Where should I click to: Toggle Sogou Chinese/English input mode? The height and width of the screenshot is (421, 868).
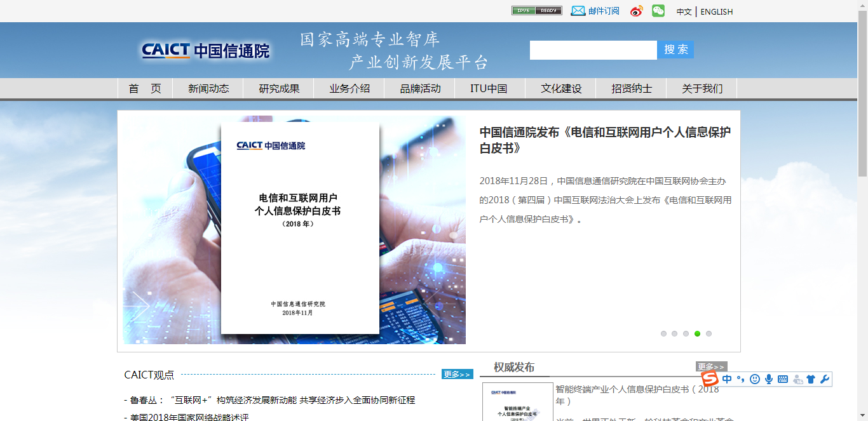click(727, 379)
